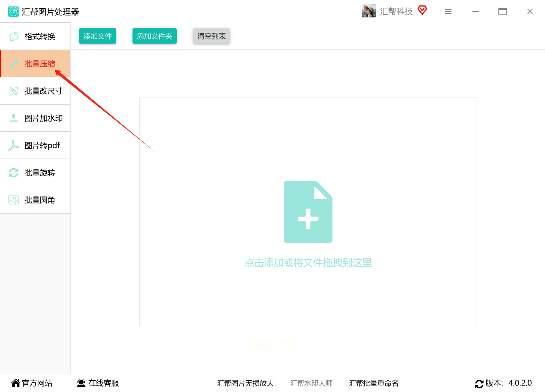Open 在线客服 support link
The image size is (545, 392).
(x=98, y=383)
